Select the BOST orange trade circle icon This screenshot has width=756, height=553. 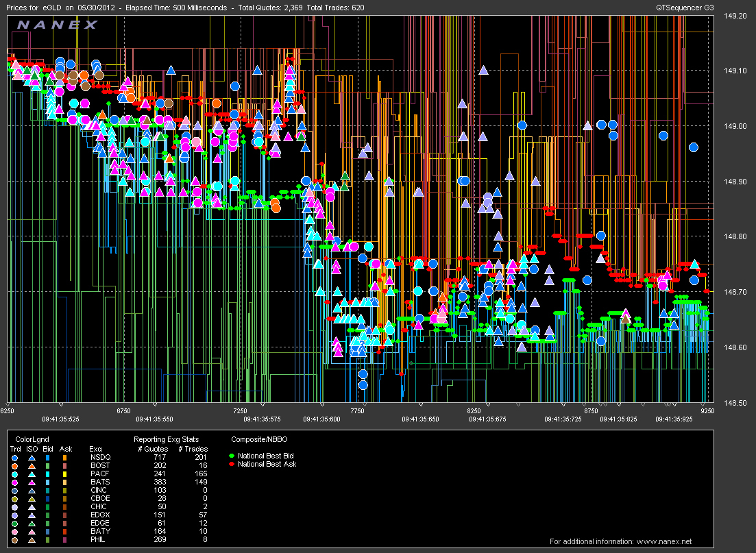pyautogui.click(x=15, y=466)
